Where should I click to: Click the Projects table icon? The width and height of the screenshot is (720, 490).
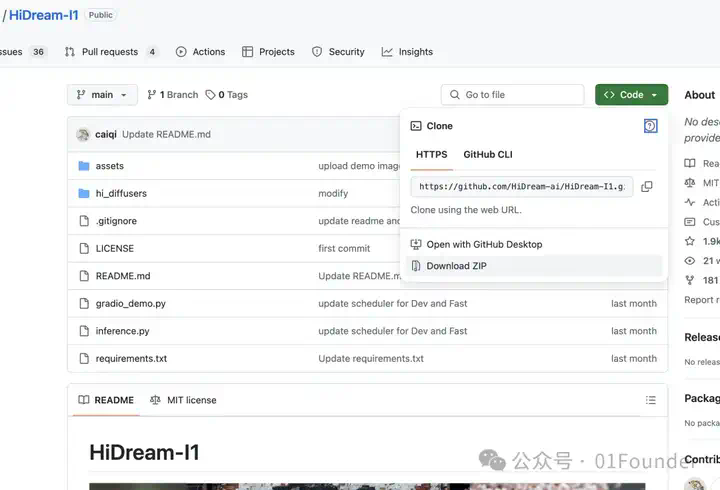tap(248, 52)
